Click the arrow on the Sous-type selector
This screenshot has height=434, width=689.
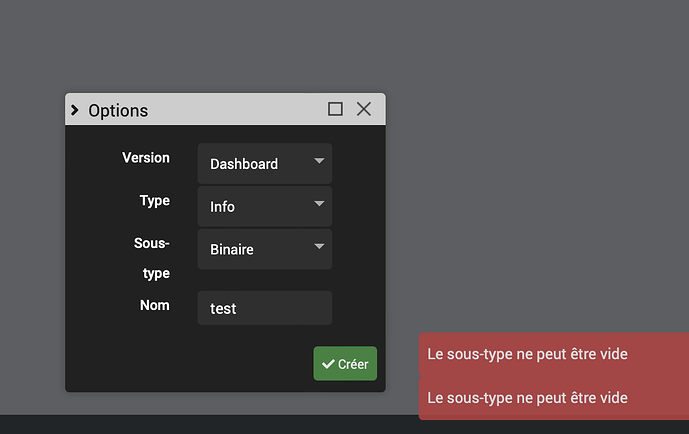click(x=319, y=247)
